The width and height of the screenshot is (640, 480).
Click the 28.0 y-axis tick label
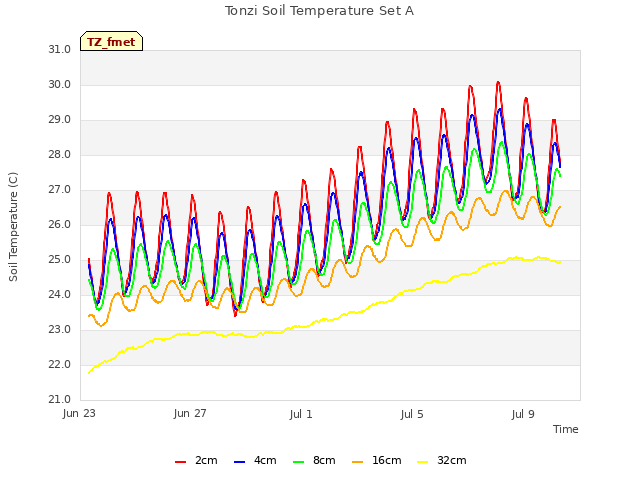[60, 155]
